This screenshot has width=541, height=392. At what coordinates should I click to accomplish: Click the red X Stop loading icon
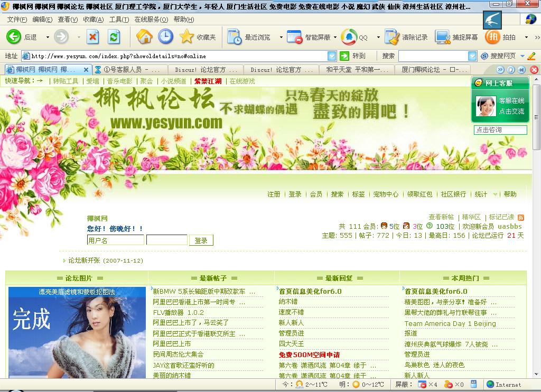pos(92,36)
